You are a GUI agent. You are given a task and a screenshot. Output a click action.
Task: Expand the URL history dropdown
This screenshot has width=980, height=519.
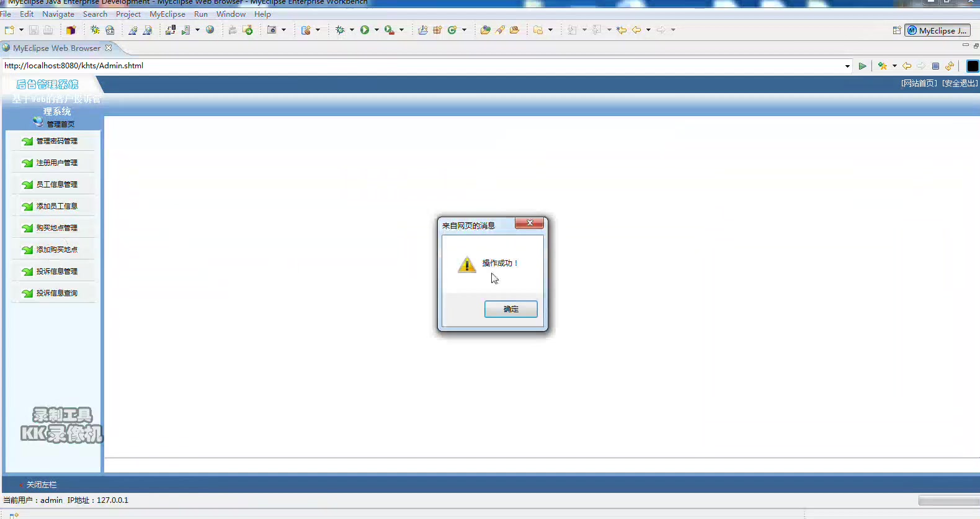847,66
